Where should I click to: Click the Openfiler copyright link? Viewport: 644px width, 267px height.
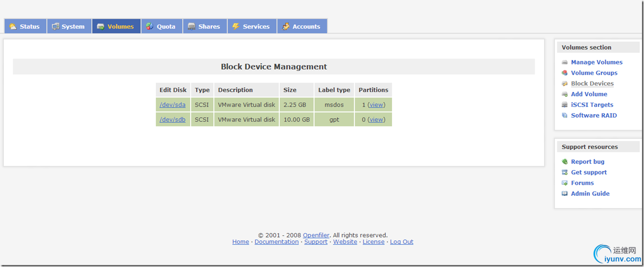coord(316,236)
